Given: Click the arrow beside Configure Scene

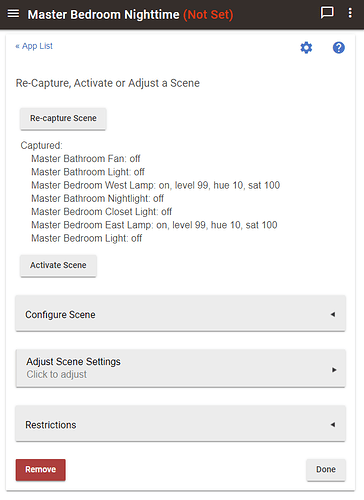Looking at the screenshot, I should (333, 314).
